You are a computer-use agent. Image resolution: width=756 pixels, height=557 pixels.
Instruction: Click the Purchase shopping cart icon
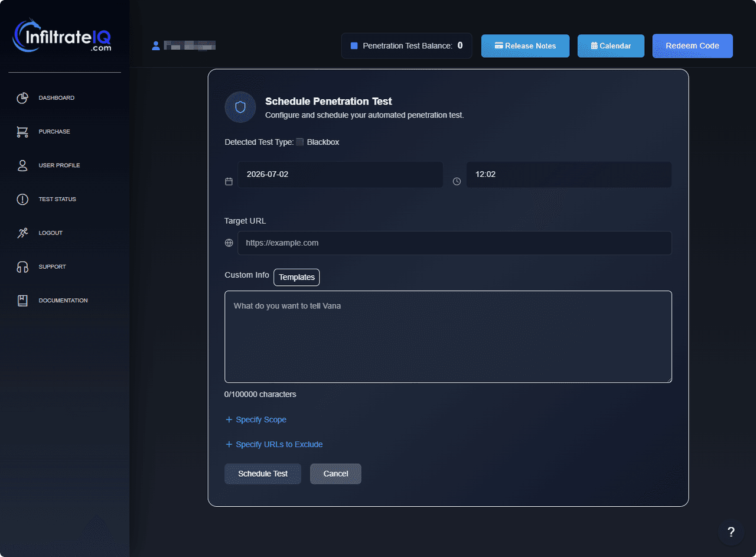click(x=22, y=132)
